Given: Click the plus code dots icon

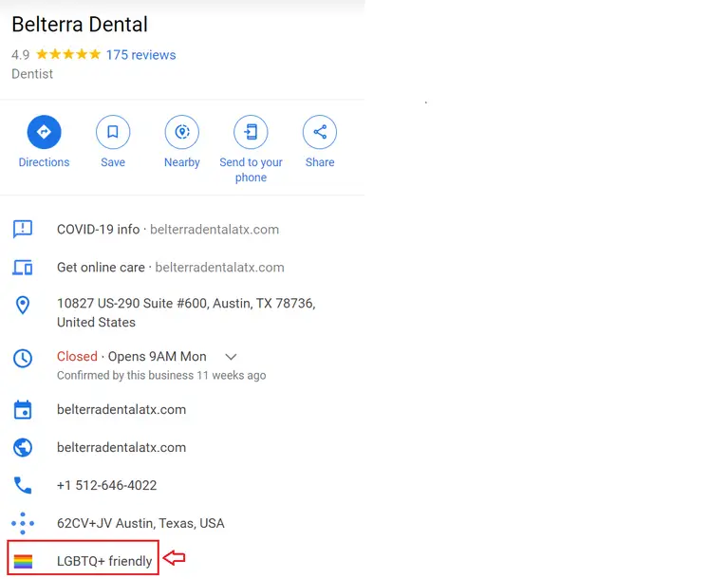Looking at the screenshot, I should [x=22, y=523].
